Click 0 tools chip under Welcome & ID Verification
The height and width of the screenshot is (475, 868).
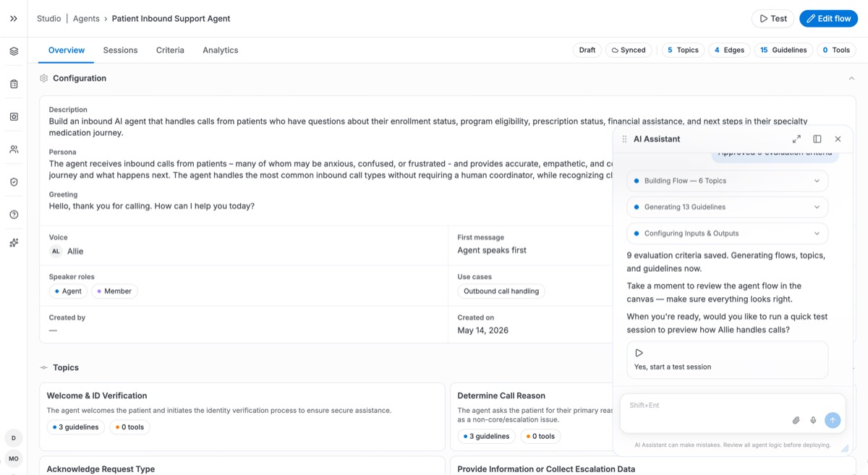(129, 427)
